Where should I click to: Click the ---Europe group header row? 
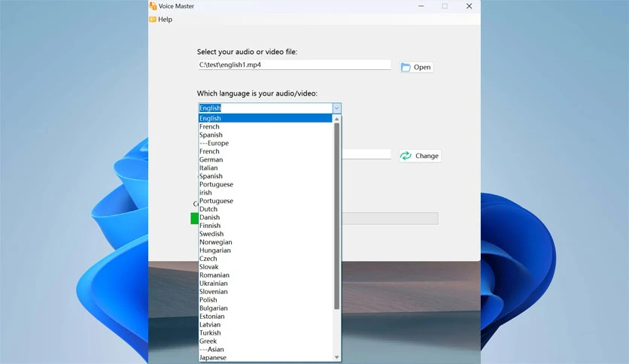(x=266, y=143)
